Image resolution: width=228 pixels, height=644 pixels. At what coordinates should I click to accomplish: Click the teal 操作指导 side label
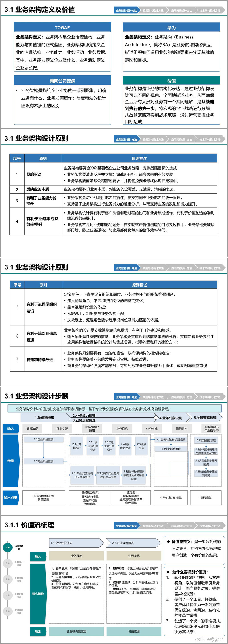coord(38,594)
